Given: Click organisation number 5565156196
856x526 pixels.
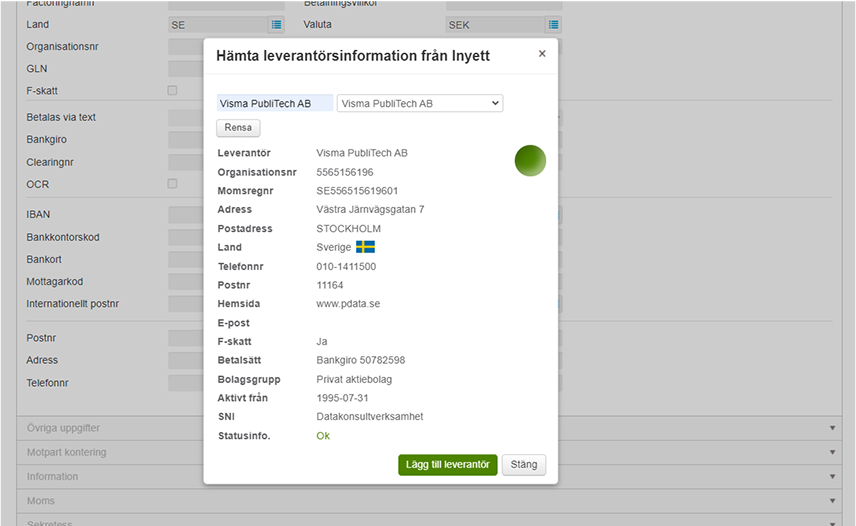Looking at the screenshot, I should 345,172.
